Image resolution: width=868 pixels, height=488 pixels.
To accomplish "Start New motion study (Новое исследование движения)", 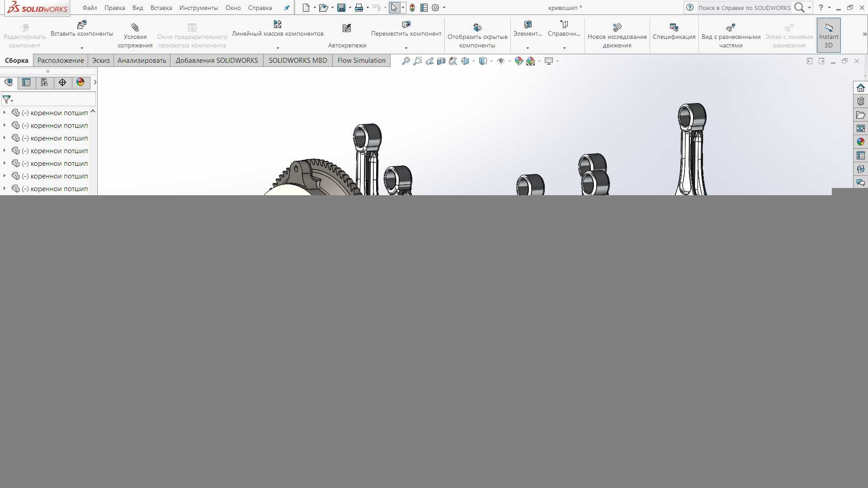I will (617, 36).
